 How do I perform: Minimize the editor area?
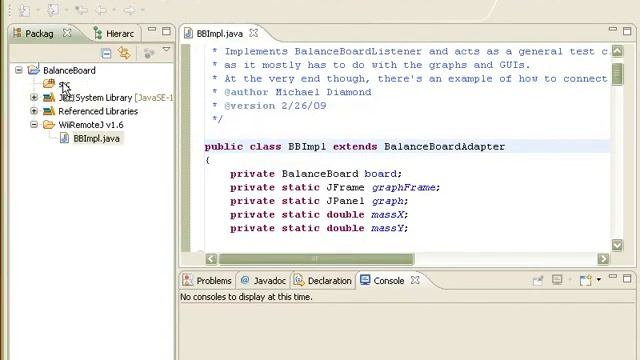(x=613, y=29)
